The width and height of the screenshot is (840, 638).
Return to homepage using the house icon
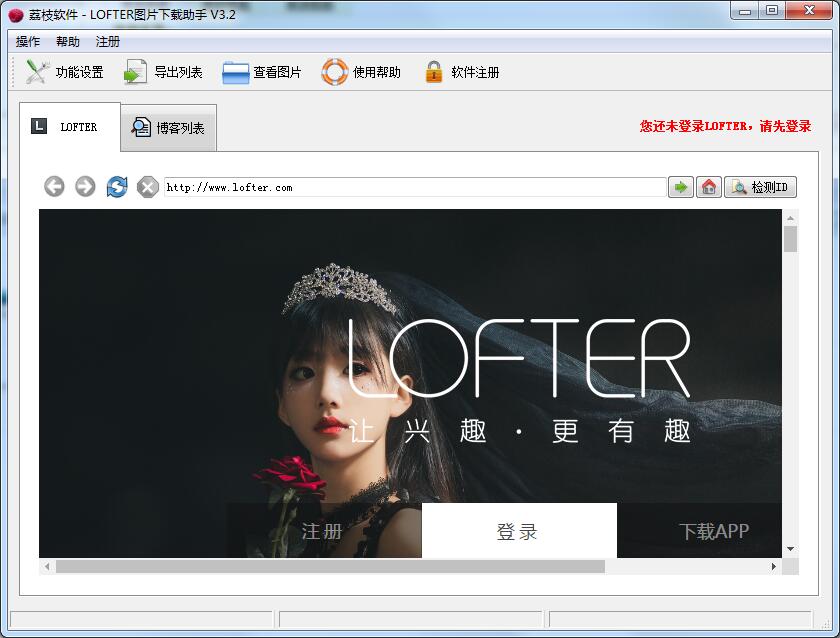coord(709,187)
